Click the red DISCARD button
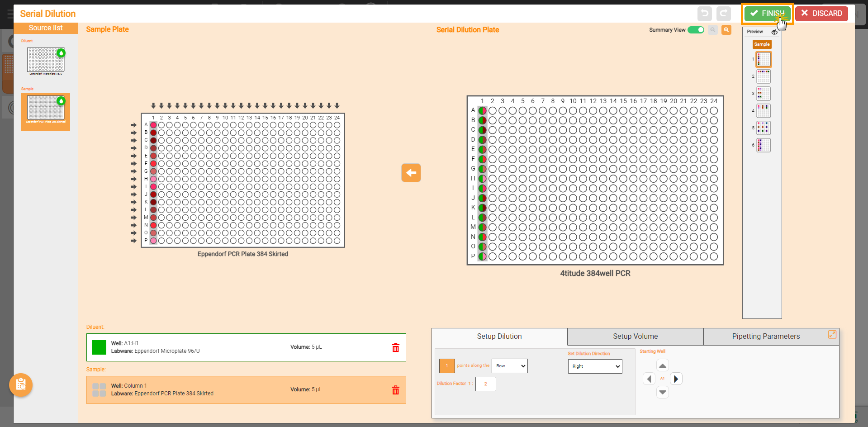The height and width of the screenshot is (427, 868). tap(821, 14)
